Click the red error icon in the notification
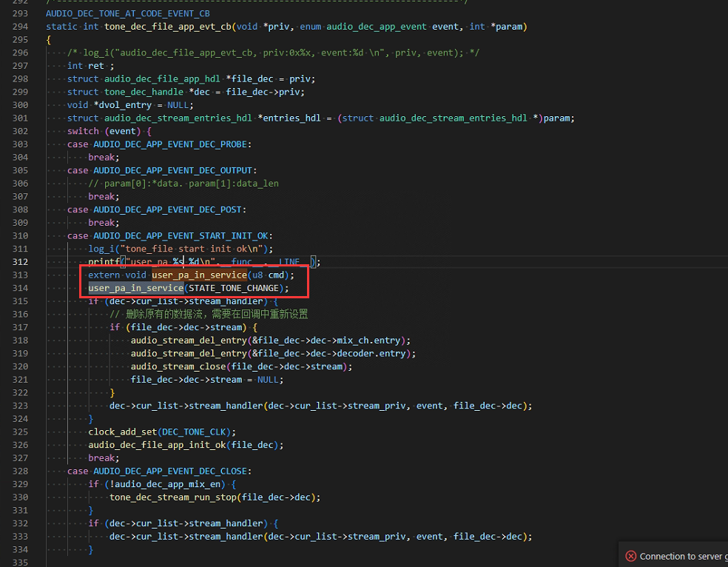The width and height of the screenshot is (728, 567). (x=630, y=556)
